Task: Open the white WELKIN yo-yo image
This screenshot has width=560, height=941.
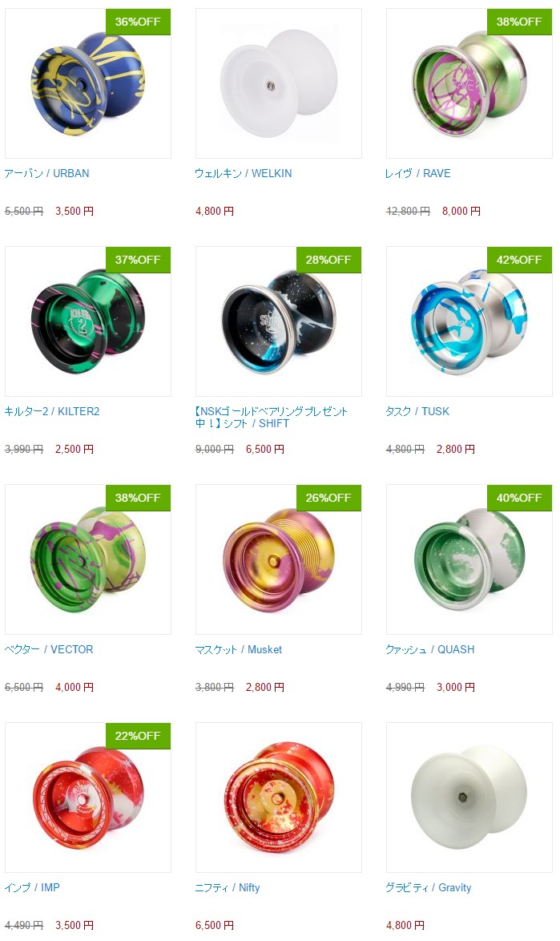Action: point(279,83)
